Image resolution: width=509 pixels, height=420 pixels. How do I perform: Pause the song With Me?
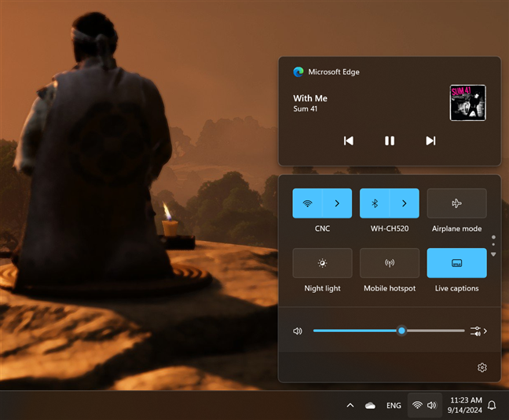click(389, 141)
